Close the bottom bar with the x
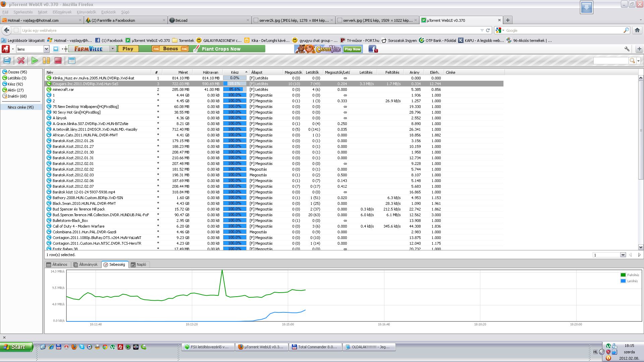The height and width of the screenshot is (362, 644). [x=4, y=338]
